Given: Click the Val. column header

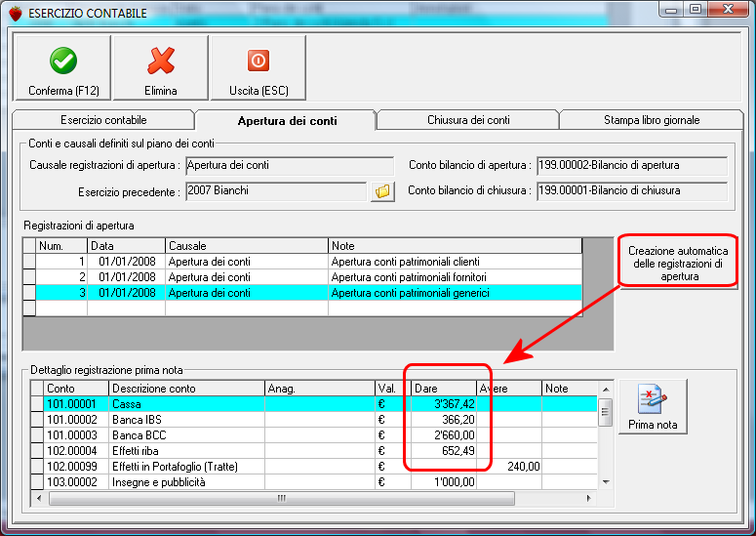Looking at the screenshot, I should [x=393, y=389].
